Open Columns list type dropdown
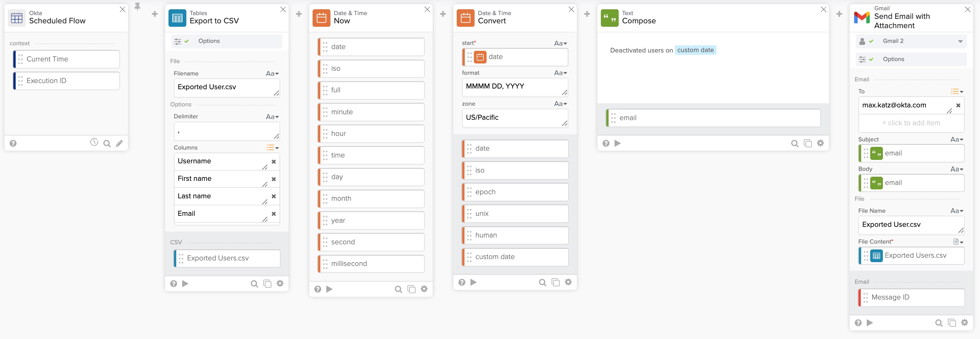The height and width of the screenshot is (339, 980). 272,148
